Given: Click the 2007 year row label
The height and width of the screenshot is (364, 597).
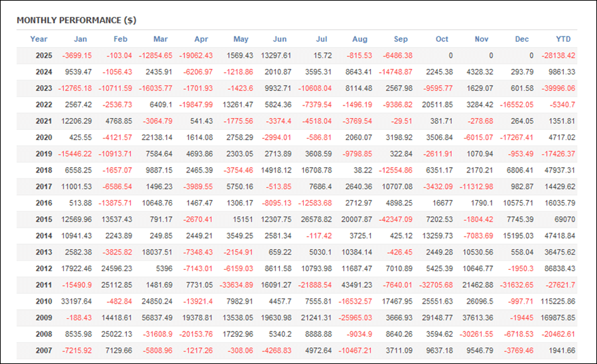Looking at the screenshot, I should click(x=44, y=350).
